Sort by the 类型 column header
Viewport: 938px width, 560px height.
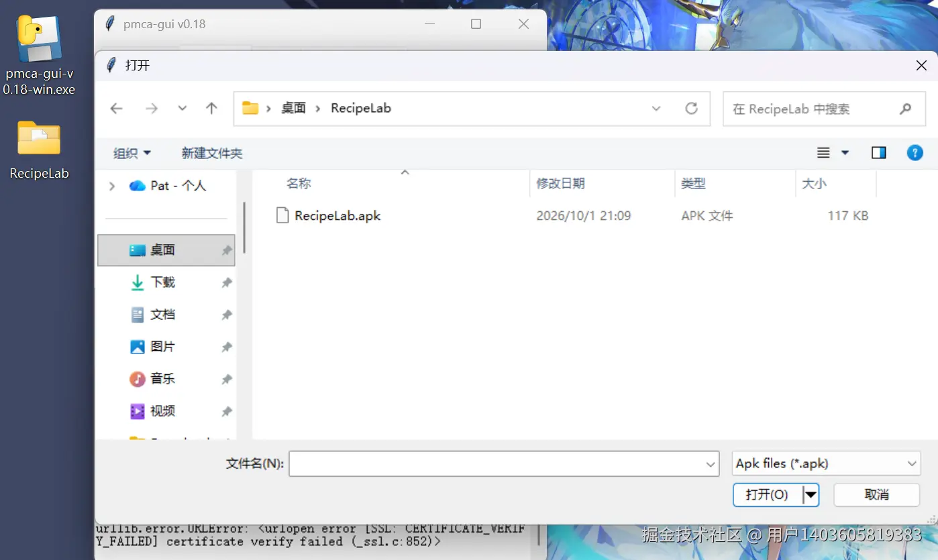point(693,184)
